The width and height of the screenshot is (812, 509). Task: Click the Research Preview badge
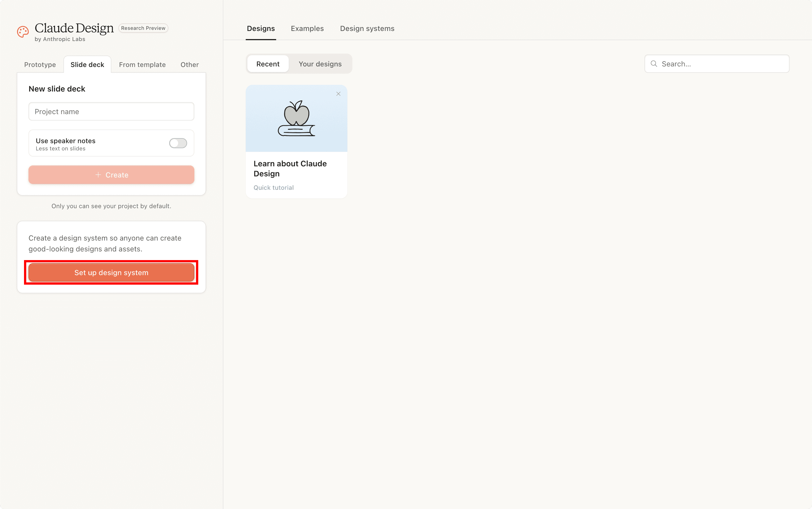[143, 28]
